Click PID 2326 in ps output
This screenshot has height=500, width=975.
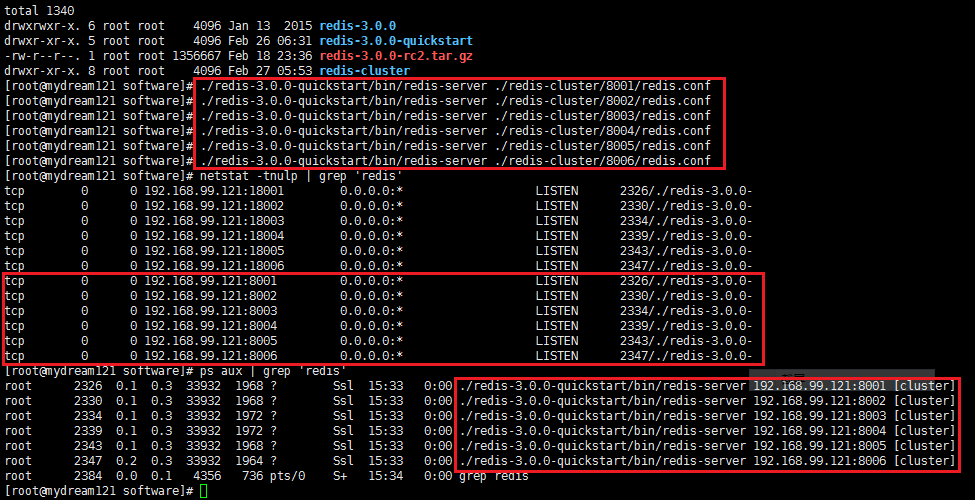pyautogui.click(x=88, y=386)
